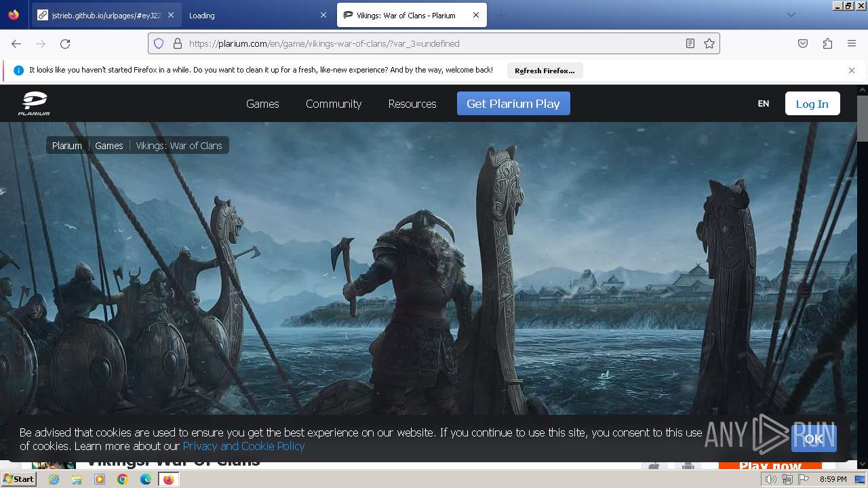Close the Loading tab

point(323,15)
